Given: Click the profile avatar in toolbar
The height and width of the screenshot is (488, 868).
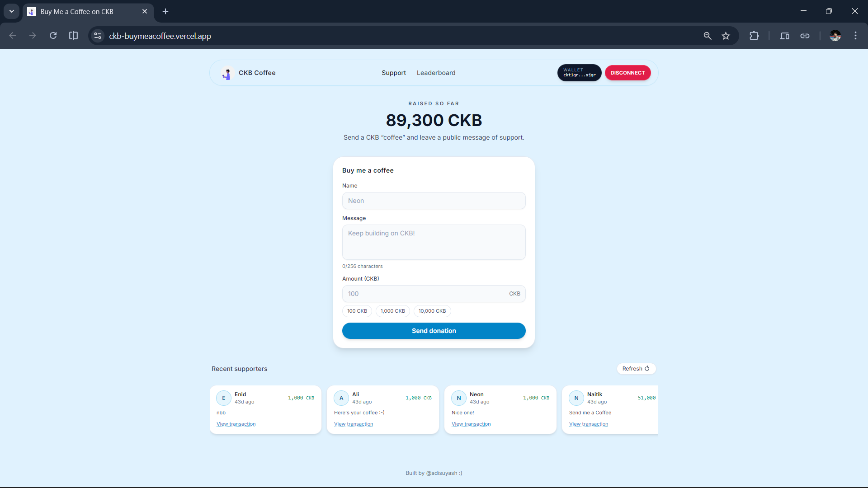Looking at the screenshot, I should tap(835, 36).
